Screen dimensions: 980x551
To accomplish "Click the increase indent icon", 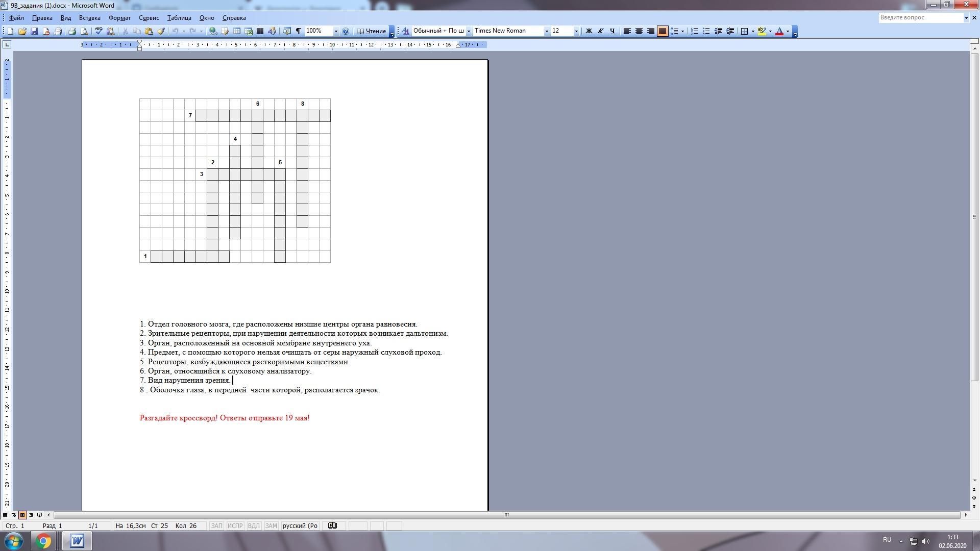I will pos(730,31).
